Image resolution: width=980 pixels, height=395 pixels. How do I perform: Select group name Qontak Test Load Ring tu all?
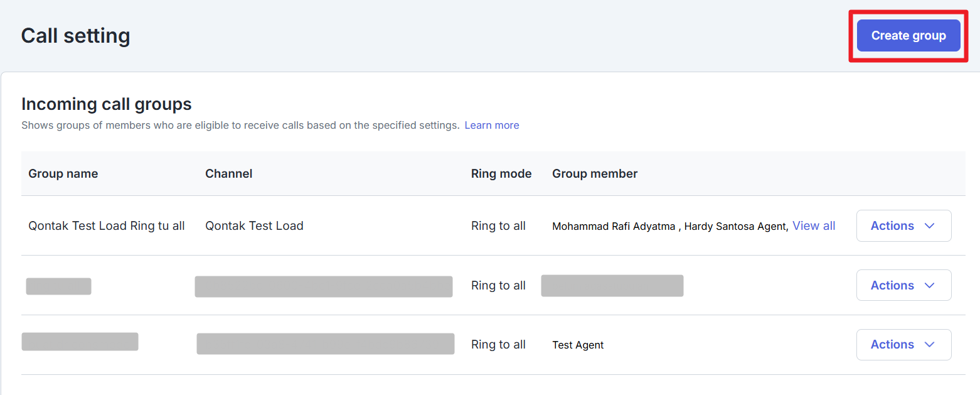pyautogui.click(x=106, y=226)
